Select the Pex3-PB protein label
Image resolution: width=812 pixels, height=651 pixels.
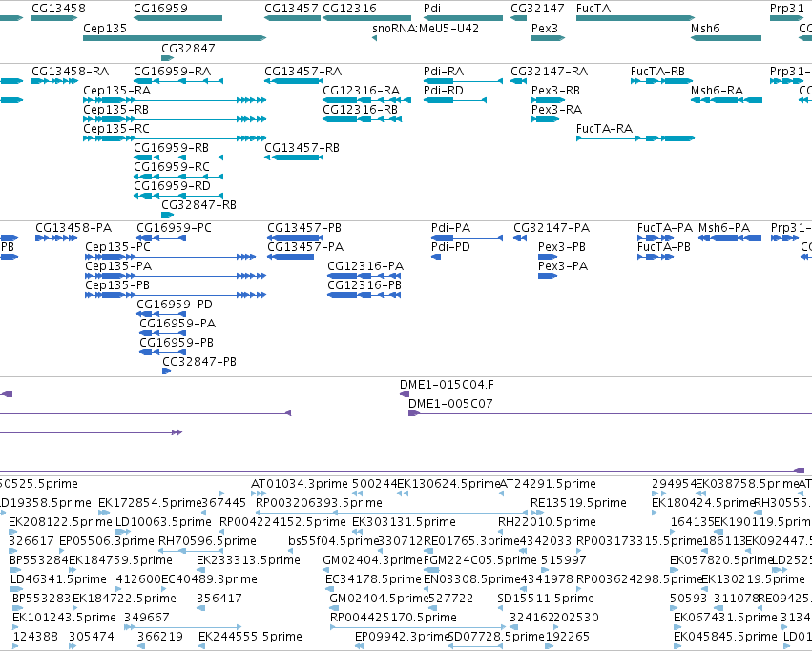[562, 247]
